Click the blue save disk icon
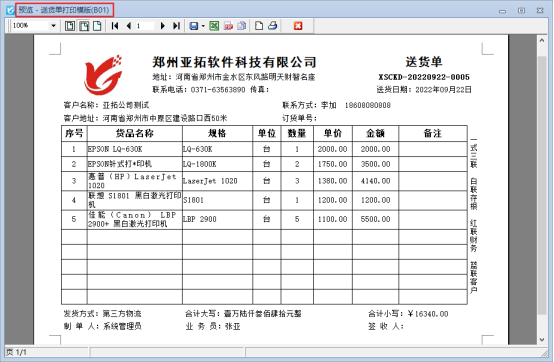 tap(194, 26)
